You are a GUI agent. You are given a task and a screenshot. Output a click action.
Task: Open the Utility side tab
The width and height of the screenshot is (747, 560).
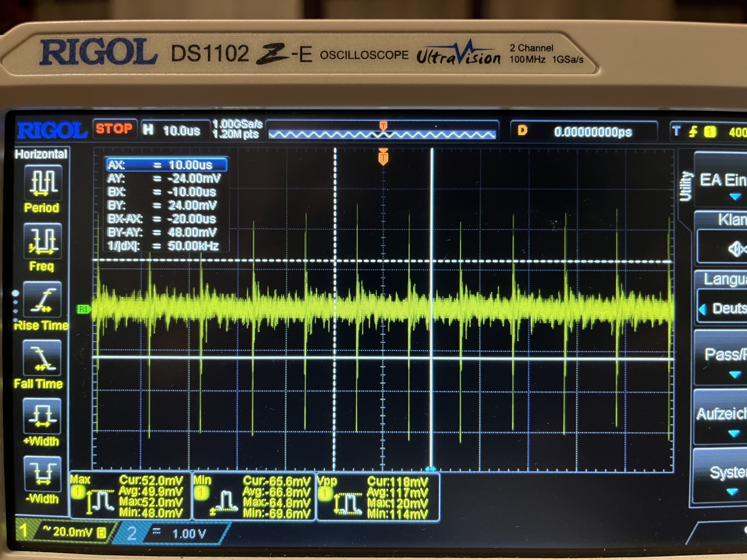[x=686, y=186]
